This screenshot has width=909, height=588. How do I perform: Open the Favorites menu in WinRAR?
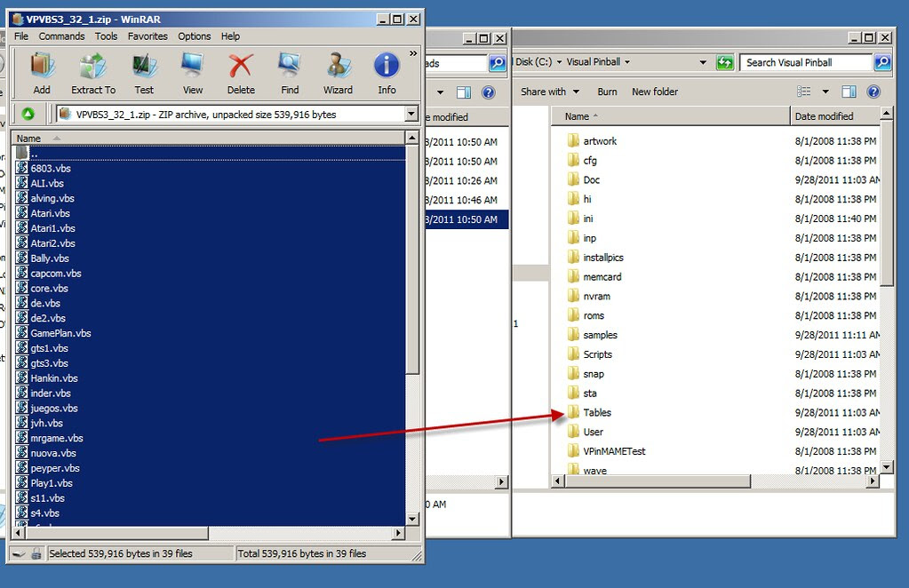(148, 36)
